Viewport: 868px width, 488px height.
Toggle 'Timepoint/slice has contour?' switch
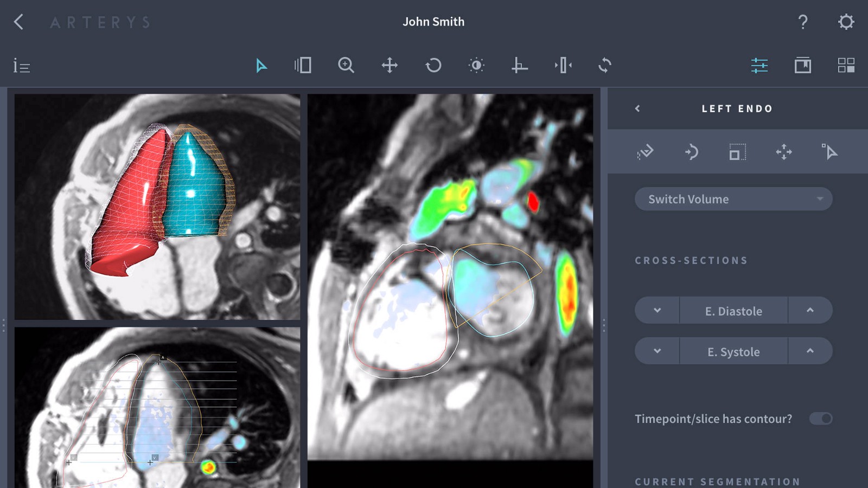tap(821, 419)
